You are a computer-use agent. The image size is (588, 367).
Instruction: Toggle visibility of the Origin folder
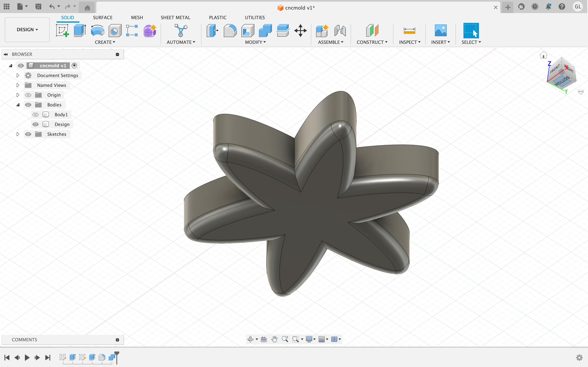28,95
